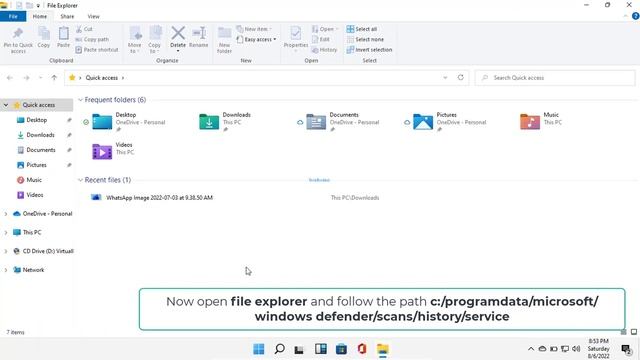This screenshot has width=640, height=360.
Task: Click Select all in ribbon
Action: coord(362,29)
